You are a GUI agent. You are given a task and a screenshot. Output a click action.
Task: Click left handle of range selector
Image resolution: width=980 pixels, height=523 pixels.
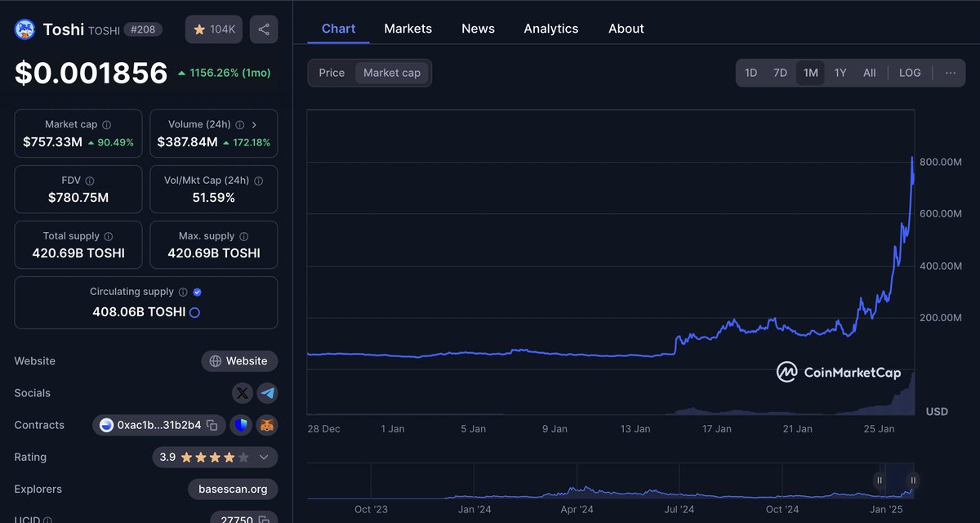coord(880,480)
